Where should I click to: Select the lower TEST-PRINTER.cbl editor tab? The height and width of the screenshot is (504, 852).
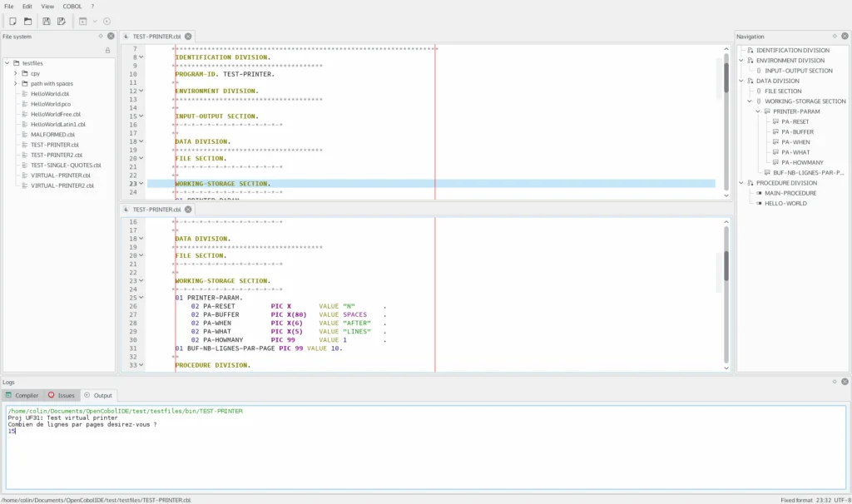157,209
